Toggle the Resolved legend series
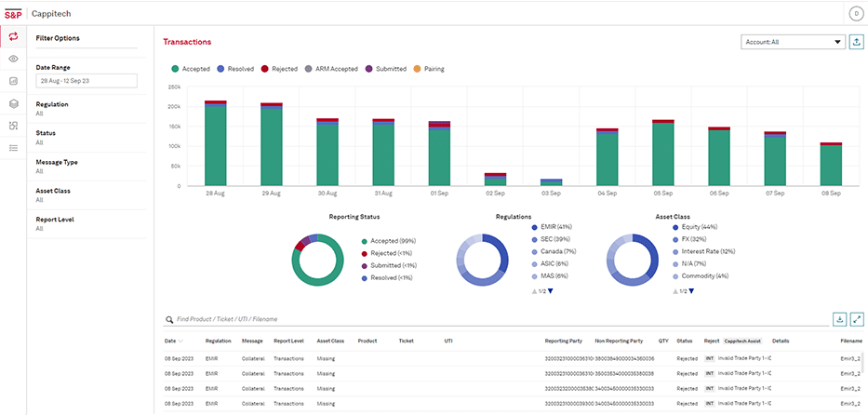 coord(236,69)
